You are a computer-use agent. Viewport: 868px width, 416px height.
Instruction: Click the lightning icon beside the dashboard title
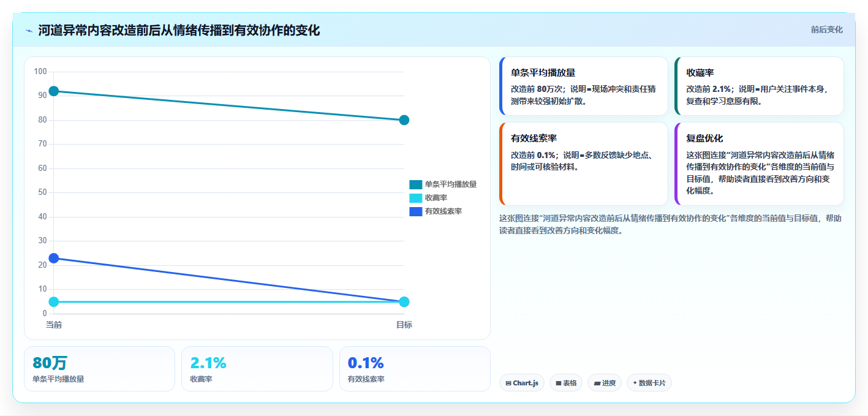coord(29,31)
